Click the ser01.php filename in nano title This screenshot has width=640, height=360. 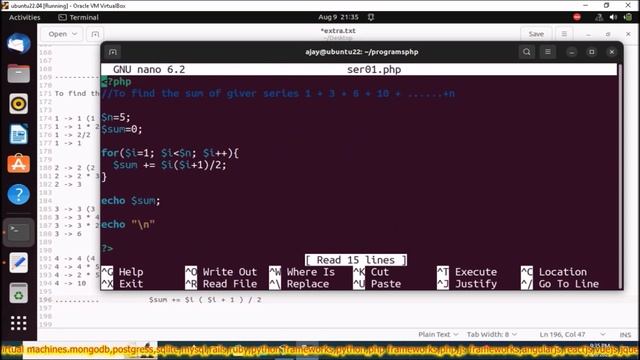pos(374,69)
